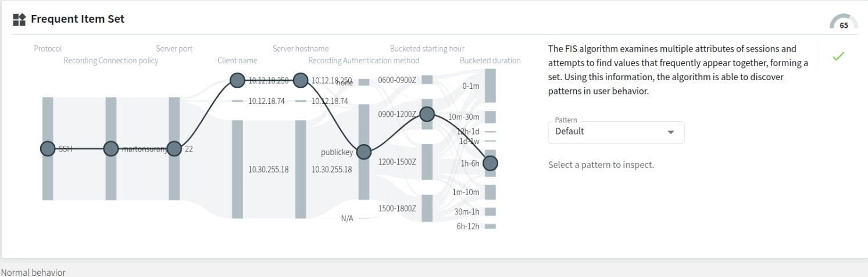Image resolution: width=868 pixels, height=277 pixels.
Task: Select the 10.12.18.250 client name node
Action: pyautogui.click(x=237, y=80)
